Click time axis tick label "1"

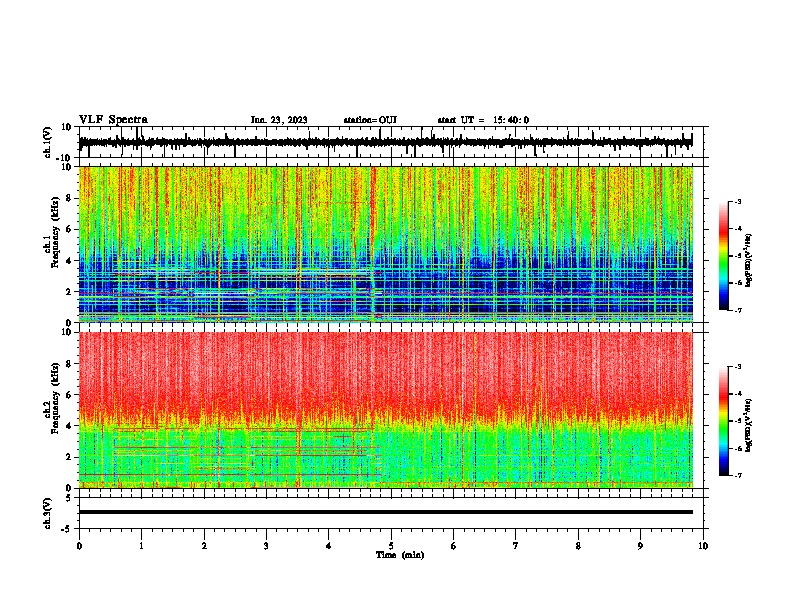coord(141,546)
